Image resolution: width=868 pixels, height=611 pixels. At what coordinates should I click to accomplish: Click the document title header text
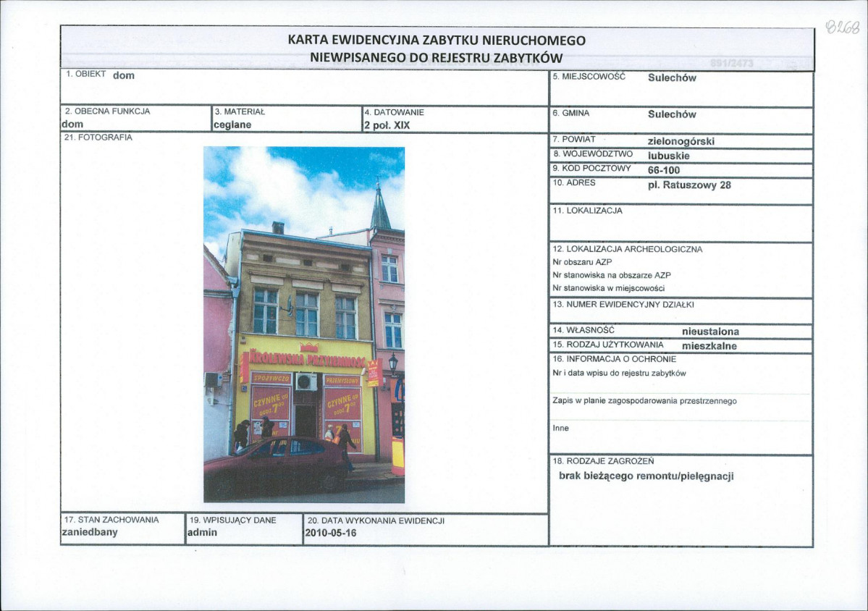point(437,49)
